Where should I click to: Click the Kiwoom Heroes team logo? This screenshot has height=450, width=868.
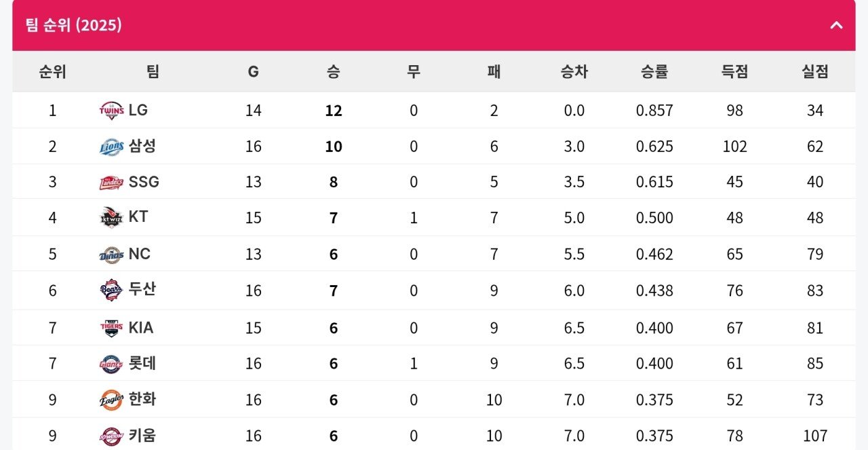click(111, 435)
